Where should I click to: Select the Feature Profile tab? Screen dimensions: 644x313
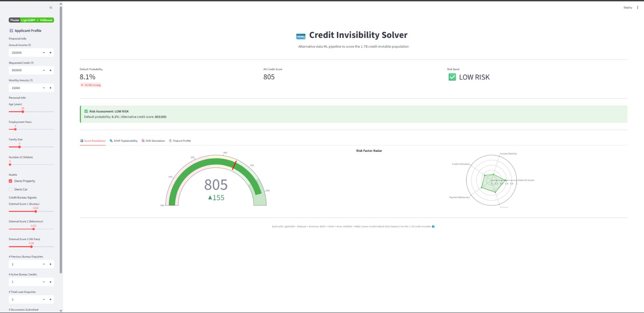pyautogui.click(x=180, y=141)
